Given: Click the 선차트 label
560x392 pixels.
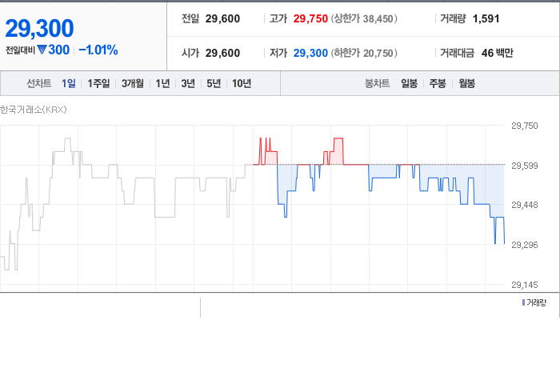Looking at the screenshot, I should tap(39, 83).
